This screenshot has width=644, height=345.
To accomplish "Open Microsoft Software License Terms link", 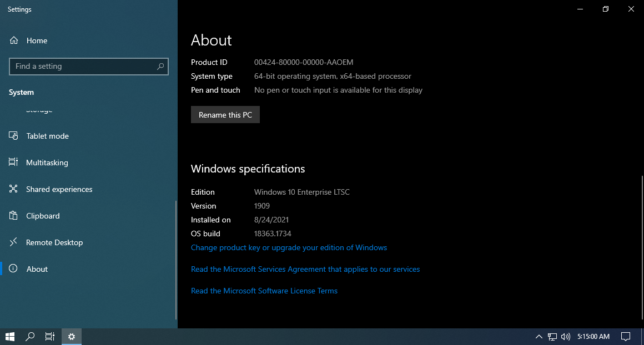I will [264, 291].
